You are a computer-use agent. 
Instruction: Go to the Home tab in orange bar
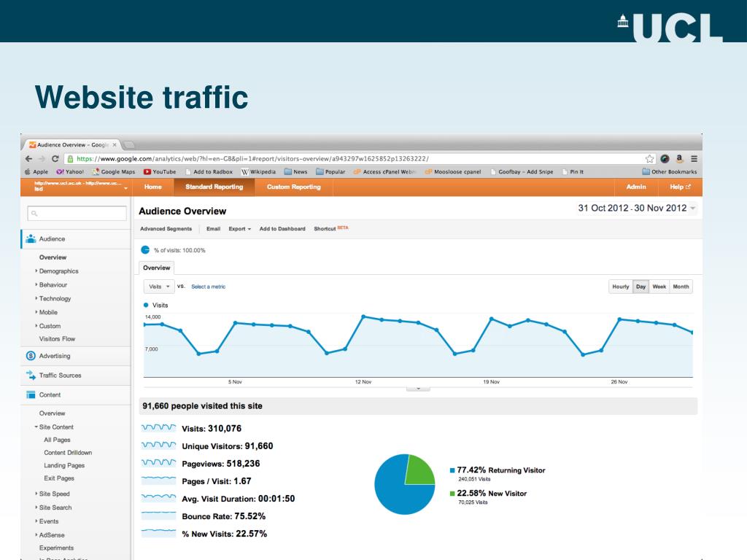pos(153,187)
